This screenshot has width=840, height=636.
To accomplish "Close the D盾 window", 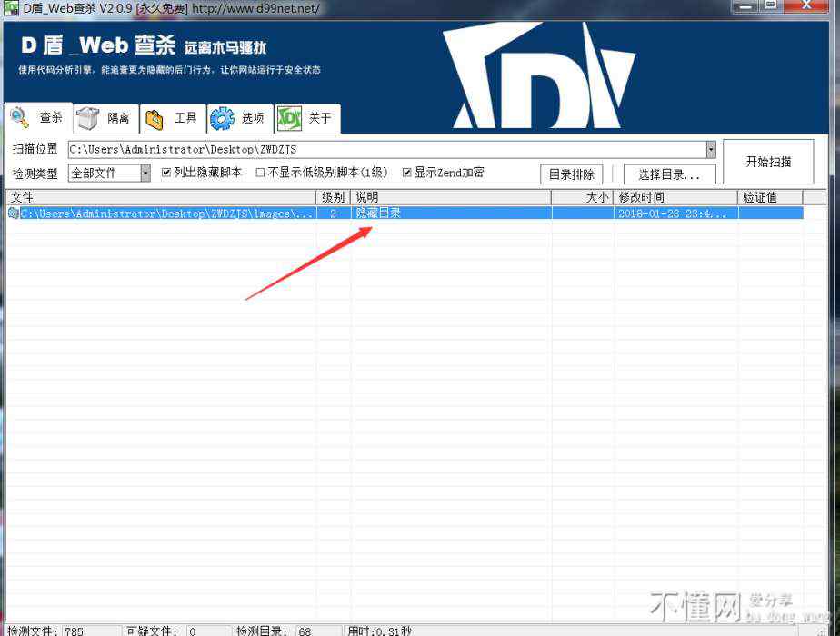I will [x=806, y=5].
